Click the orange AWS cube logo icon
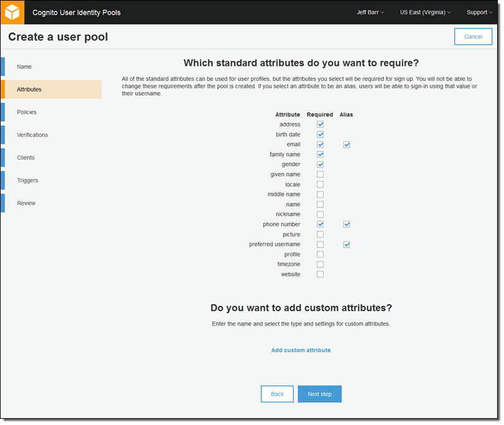This screenshot has height=425, width=504. pyautogui.click(x=12, y=12)
